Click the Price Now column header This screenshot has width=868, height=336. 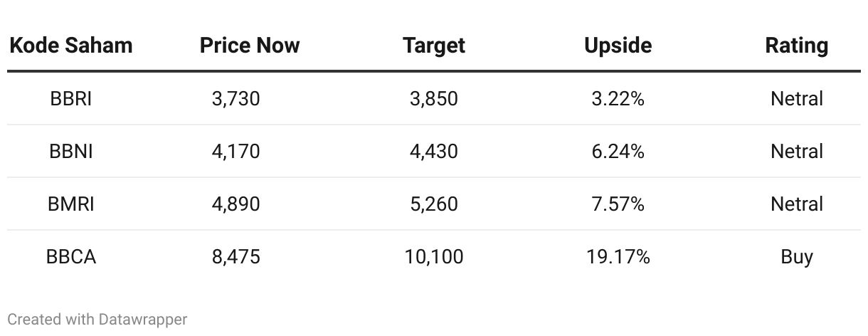[x=250, y=46]
